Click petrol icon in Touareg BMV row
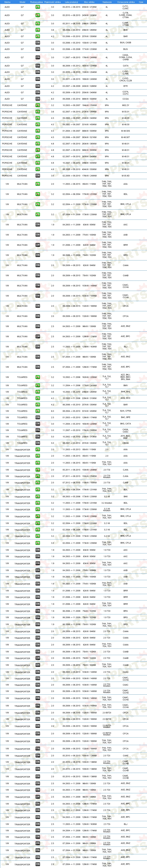147x868 pixels. (38, 385)
